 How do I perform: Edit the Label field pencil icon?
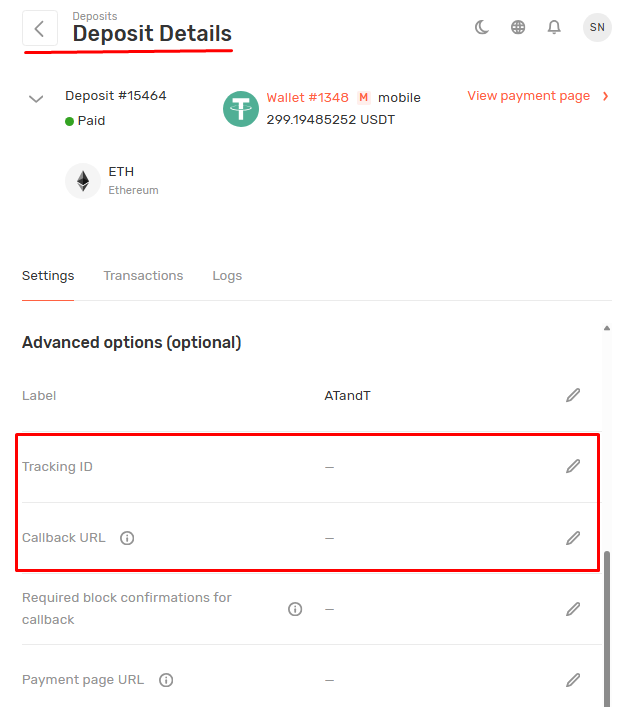pyautogui.click(x=573, y=396)
